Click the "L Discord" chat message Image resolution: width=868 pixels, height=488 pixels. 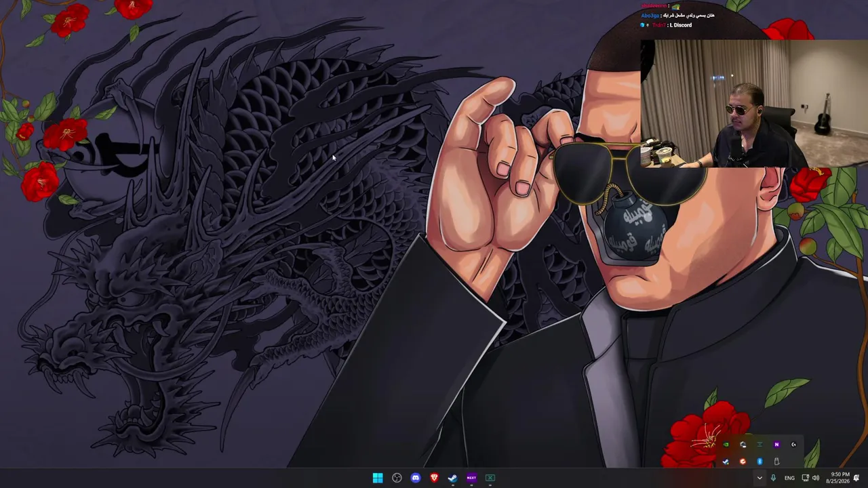(x=680, y=25)
